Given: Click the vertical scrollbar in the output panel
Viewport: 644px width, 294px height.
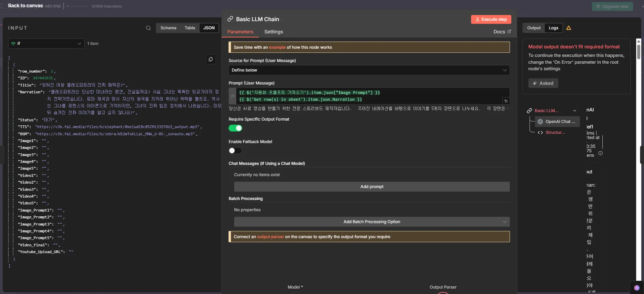Looking at the screenshot, I should [639, 52].
